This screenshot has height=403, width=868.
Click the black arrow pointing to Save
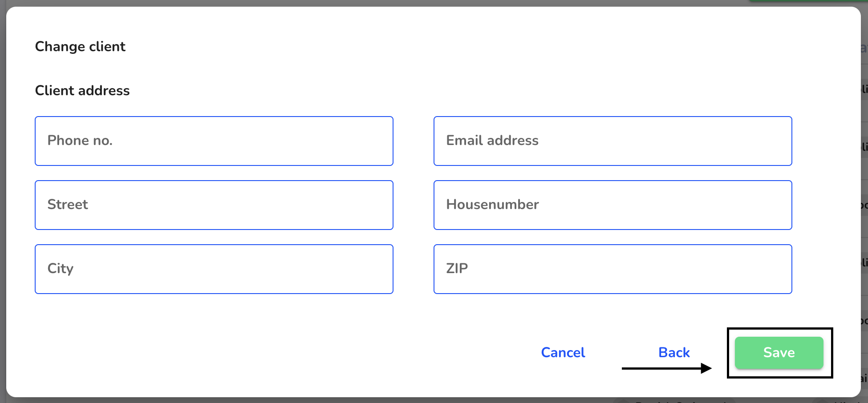tap(667, 368)
